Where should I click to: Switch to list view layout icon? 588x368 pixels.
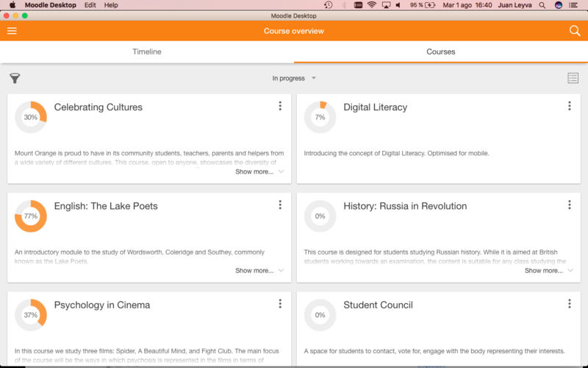coord(573,78)
